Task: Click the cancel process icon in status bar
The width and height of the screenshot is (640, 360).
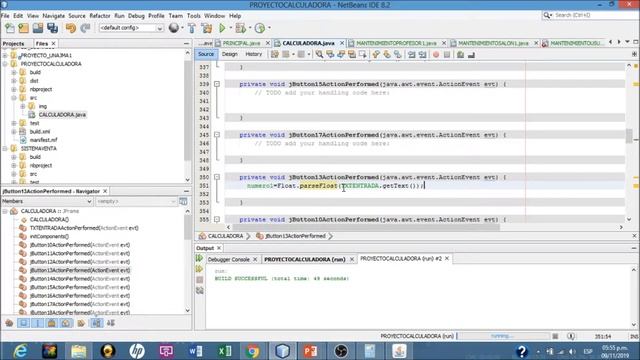Action: click(x=555, y=336)
